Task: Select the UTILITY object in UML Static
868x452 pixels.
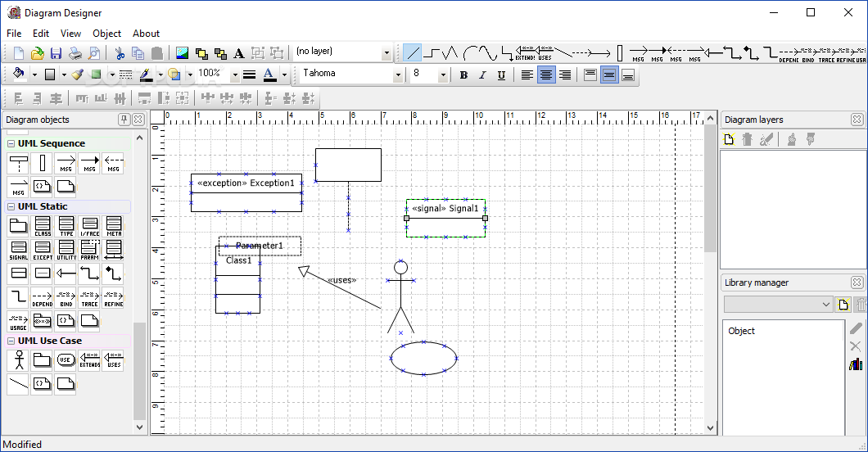Action: coord(66,250)
